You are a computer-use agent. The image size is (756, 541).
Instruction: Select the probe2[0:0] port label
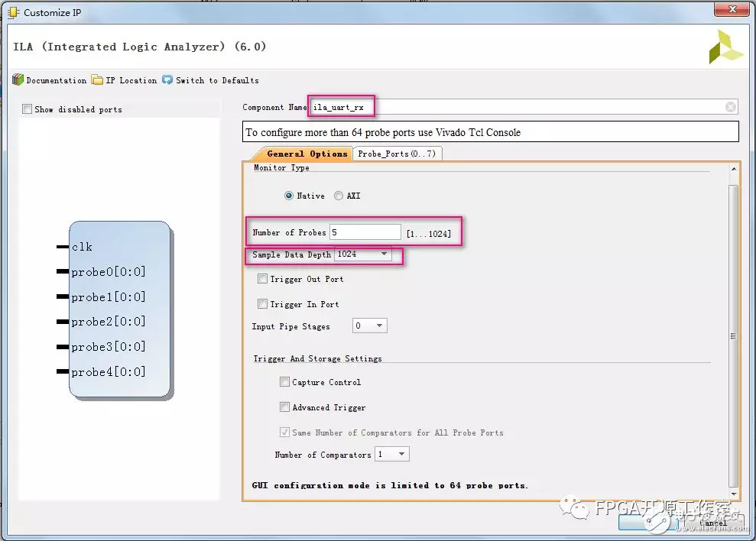109,322
